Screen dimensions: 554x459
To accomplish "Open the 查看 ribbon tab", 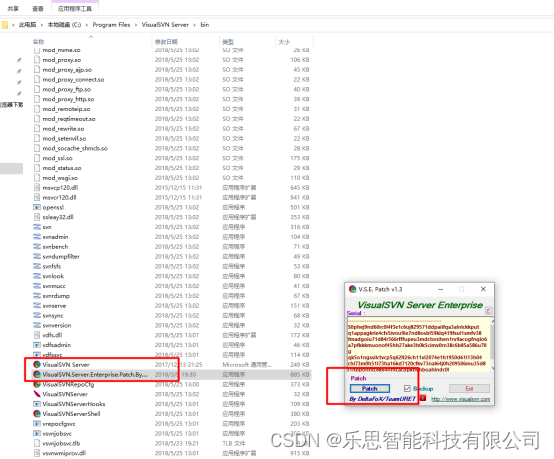I will [38, 8].
